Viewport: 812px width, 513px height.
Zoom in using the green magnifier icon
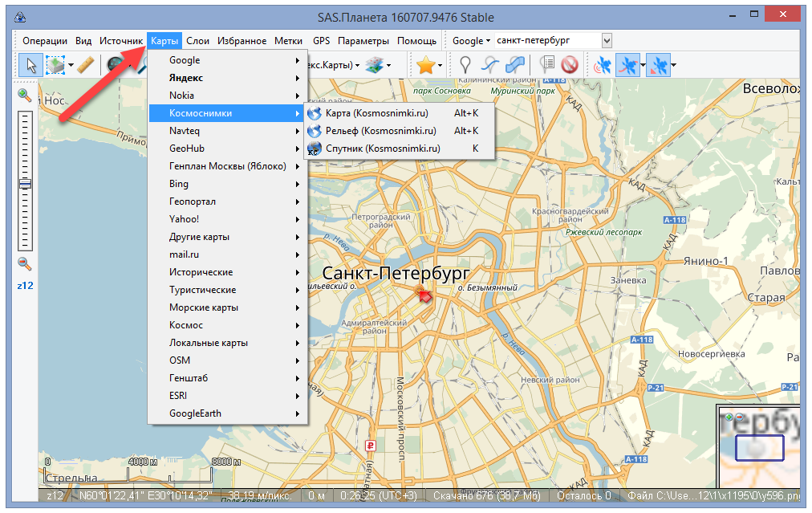(25, 96)
